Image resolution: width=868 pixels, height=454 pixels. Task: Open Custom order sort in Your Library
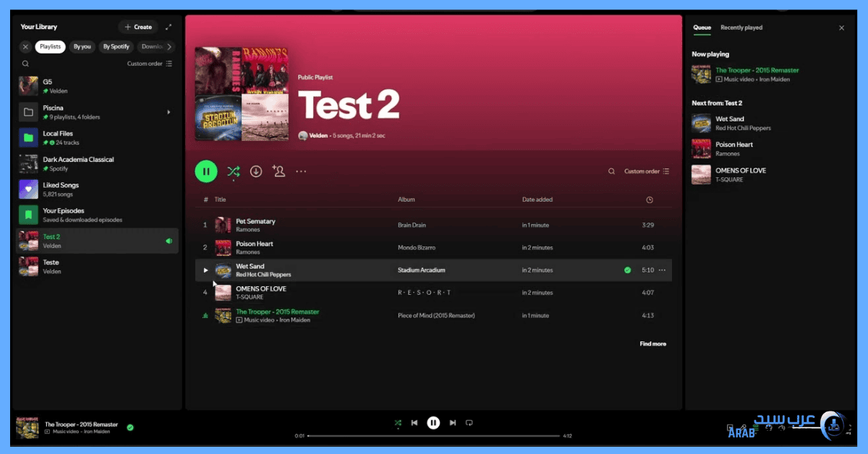pos(150,64)
